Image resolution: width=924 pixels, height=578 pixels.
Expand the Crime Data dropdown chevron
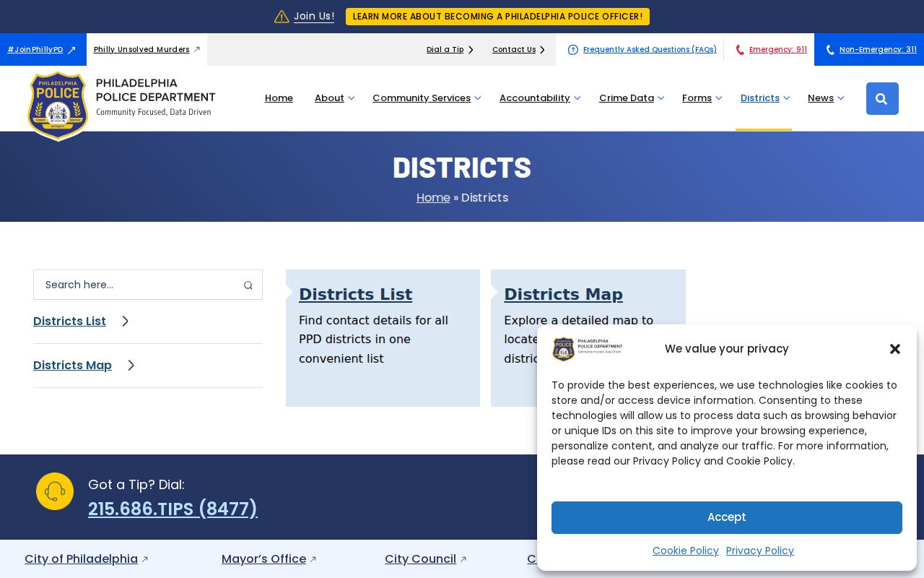(661, 98)
